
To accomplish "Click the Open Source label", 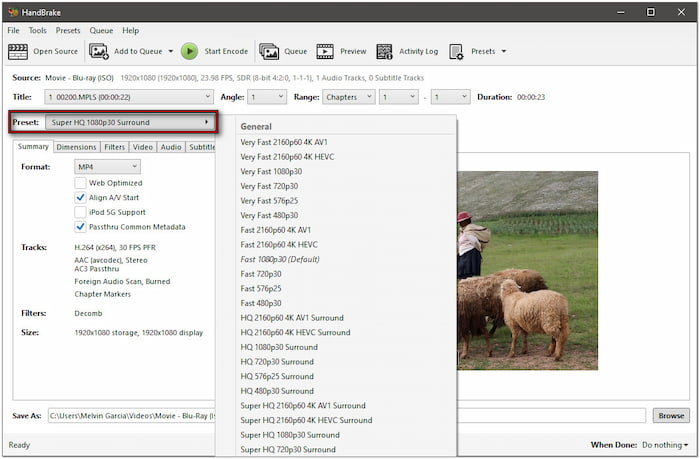I will tap(55, 51).
